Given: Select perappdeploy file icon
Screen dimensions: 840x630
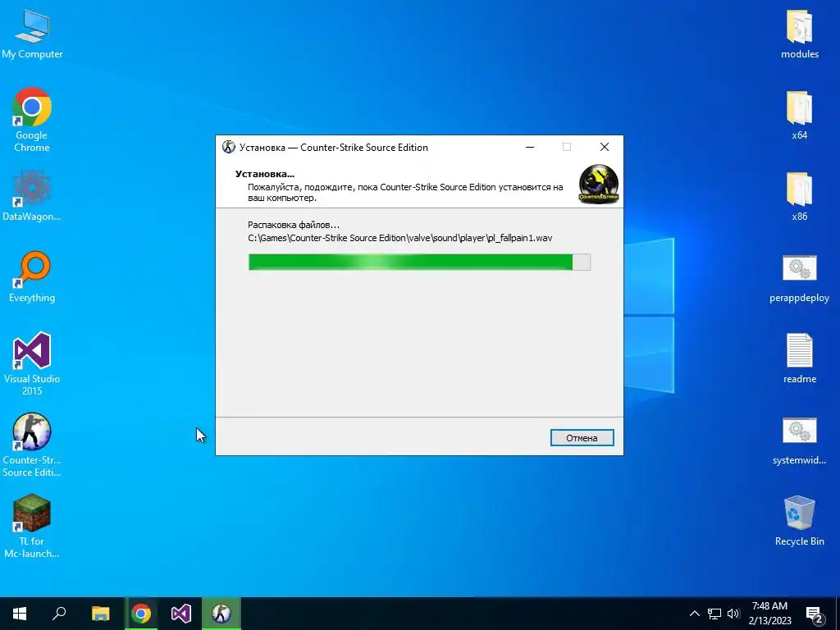Looking at the screenshot, I should [x=799, y=279].
